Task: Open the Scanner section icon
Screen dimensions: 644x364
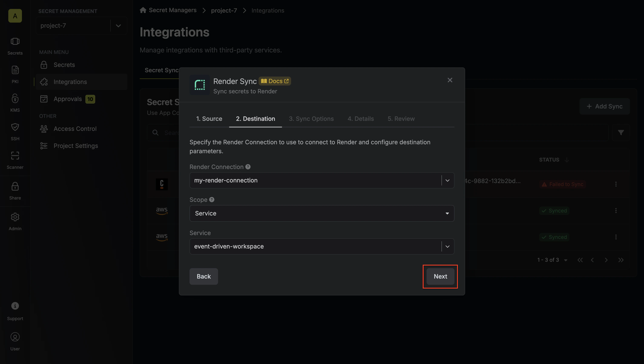Action: click(15, 160)
